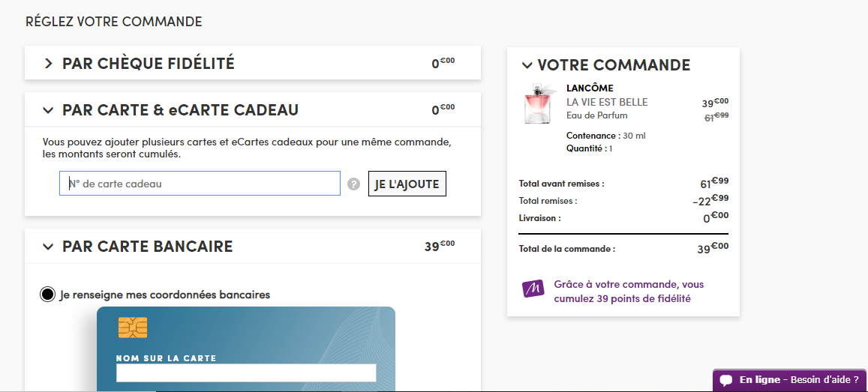868x392 pixels.
Task: Click the Quantité : 1 text
Action: 590,148
